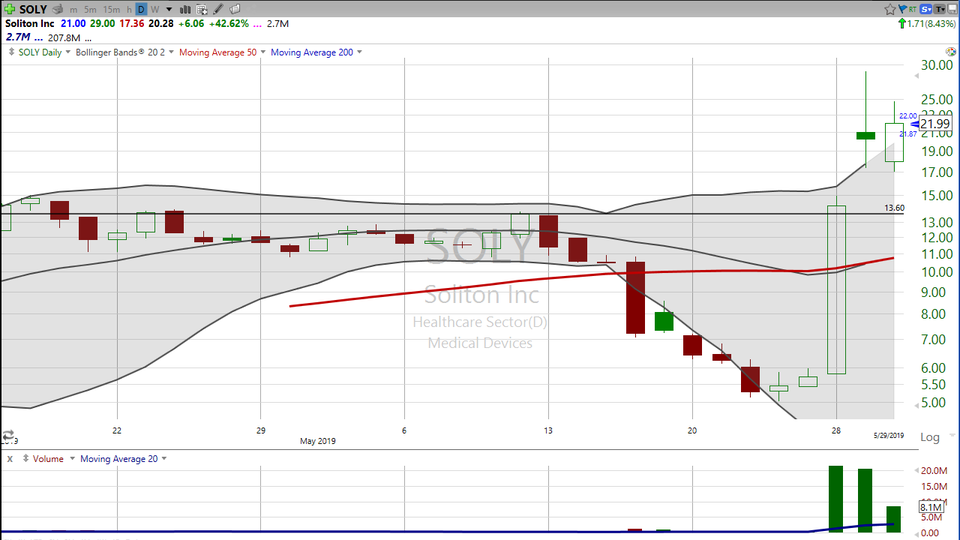The height and width of the screenshot is (540, 960).
Task: Click the low price 17.36 value
Action: [x=132, y=24]
